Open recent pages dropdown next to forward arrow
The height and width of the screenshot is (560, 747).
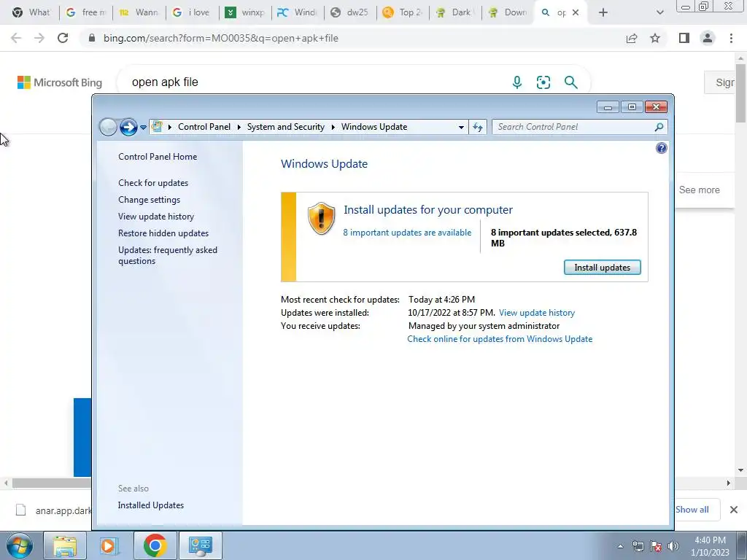pyautogui.click(x=143, y=128)
